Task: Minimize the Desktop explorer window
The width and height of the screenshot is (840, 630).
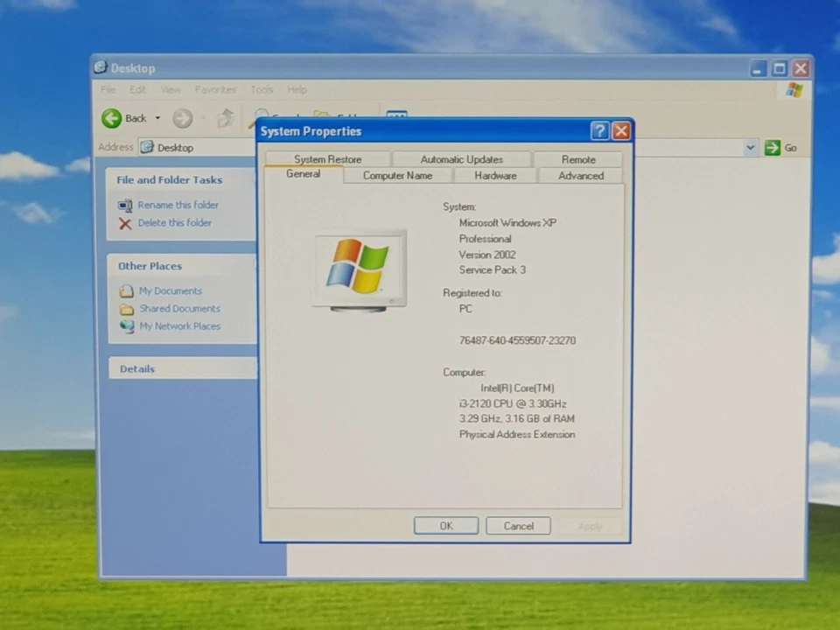Action: pyautogui.click(x=758, y=68)
